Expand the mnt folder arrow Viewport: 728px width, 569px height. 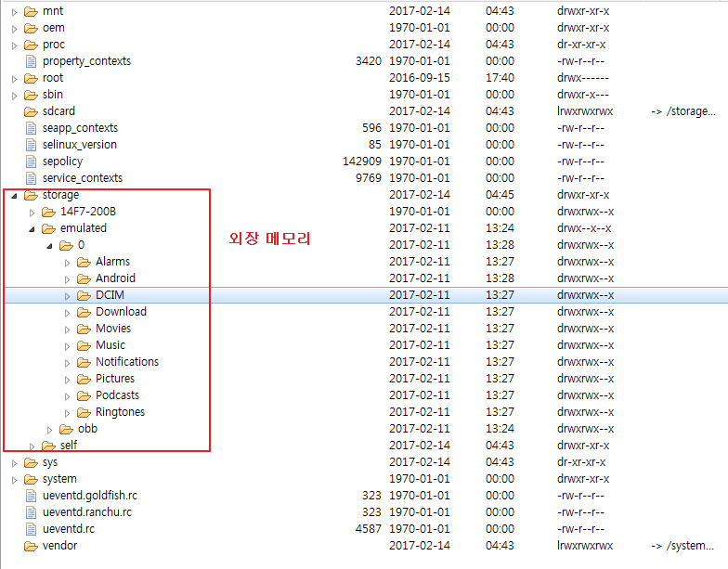tap(15, 12)
